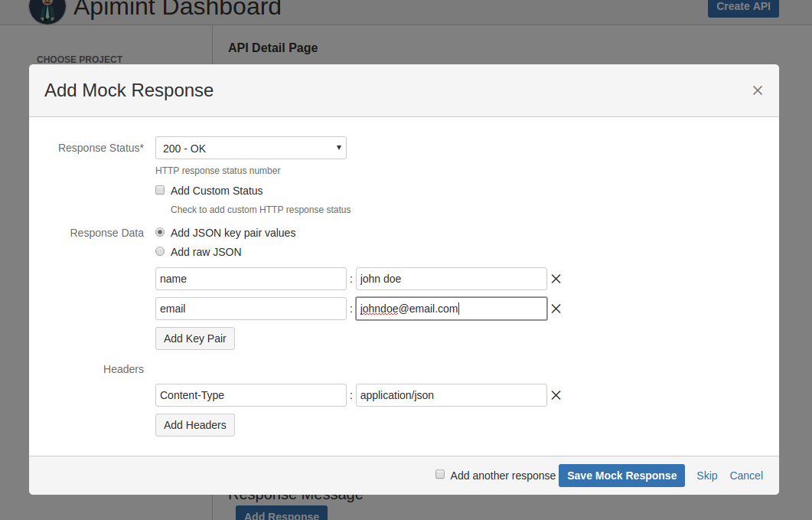Remove the name key pair row

556,279
